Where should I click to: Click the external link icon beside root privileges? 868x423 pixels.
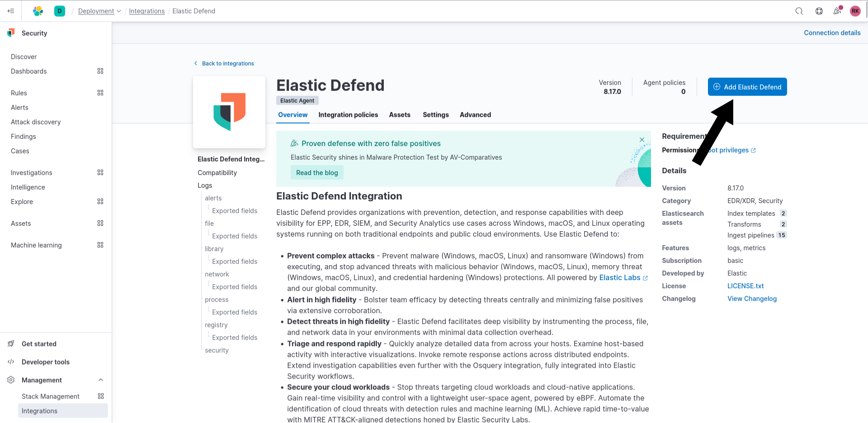pyautogui.click(x=753, y=151)
